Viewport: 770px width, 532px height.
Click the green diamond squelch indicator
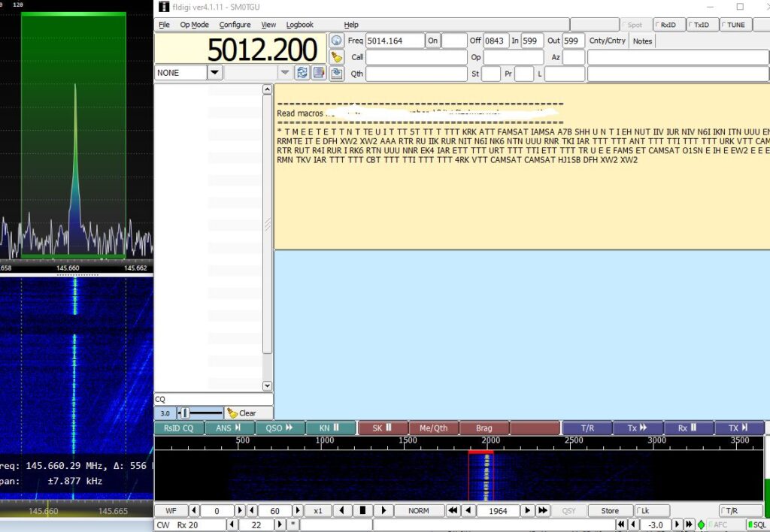coord(702,525)
